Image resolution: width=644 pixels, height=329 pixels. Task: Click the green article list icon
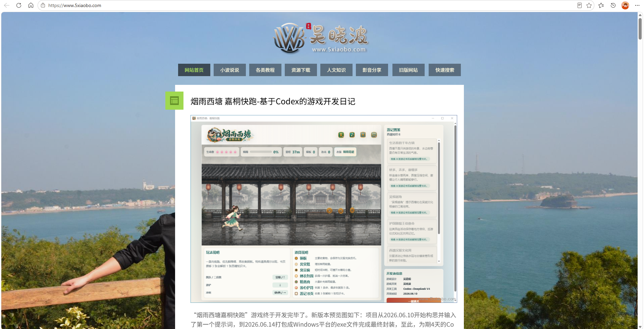(x=174, y=101)
